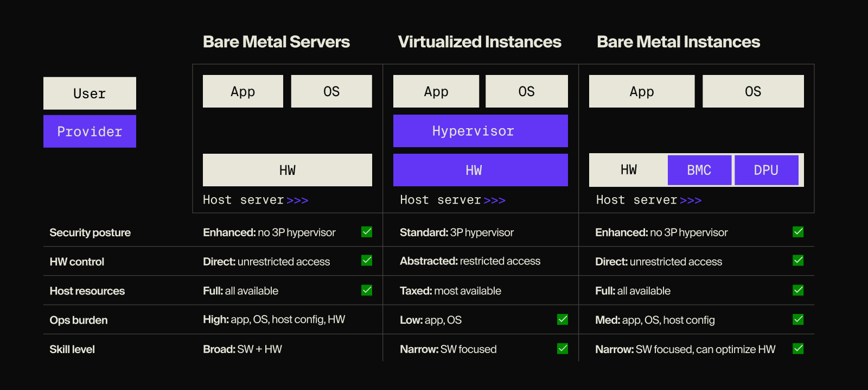Click 'Low: app, OS' cell
868x390 pixels.
point(431,320)
